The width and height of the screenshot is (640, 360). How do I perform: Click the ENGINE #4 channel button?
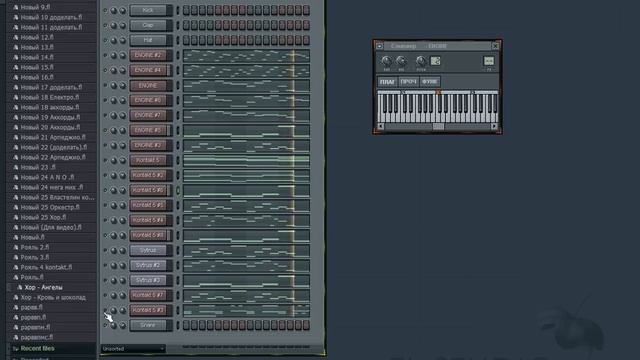coord(148,70)
